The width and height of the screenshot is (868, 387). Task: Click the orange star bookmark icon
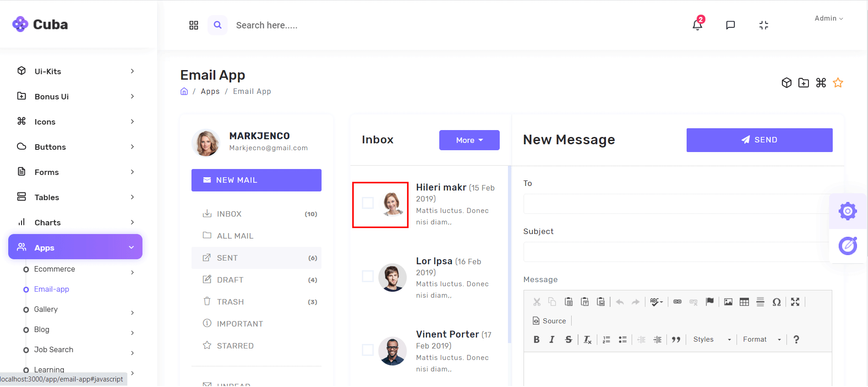tap(838, 83)
